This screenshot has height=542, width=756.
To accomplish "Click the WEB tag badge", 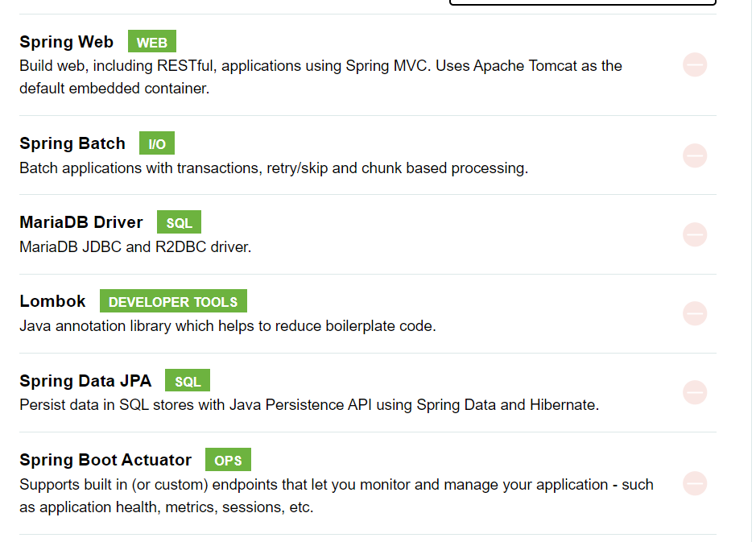I will pos(152,41).
